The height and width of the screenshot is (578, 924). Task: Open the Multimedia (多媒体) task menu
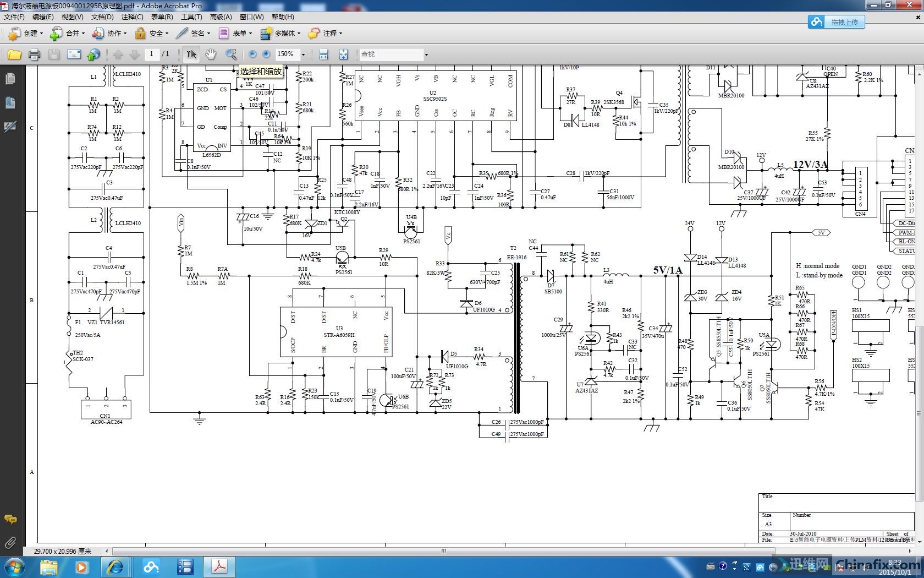point(280,34)
